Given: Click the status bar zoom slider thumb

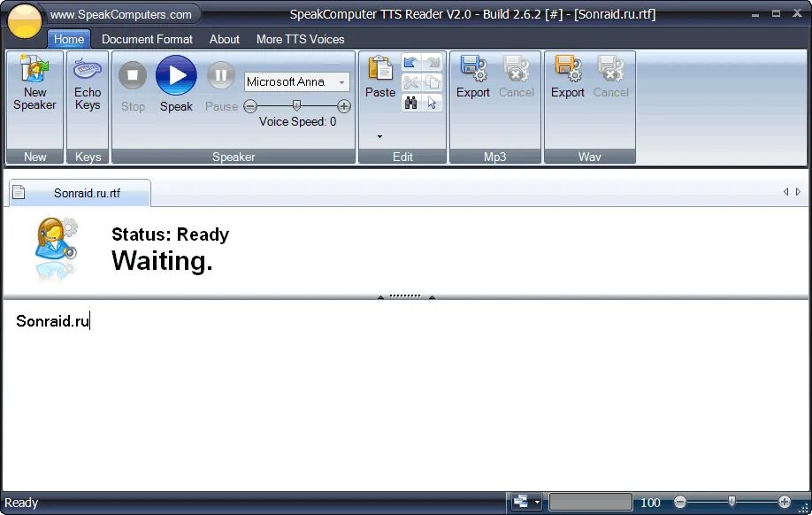Looking at the screenshot, I should point(732,501).
